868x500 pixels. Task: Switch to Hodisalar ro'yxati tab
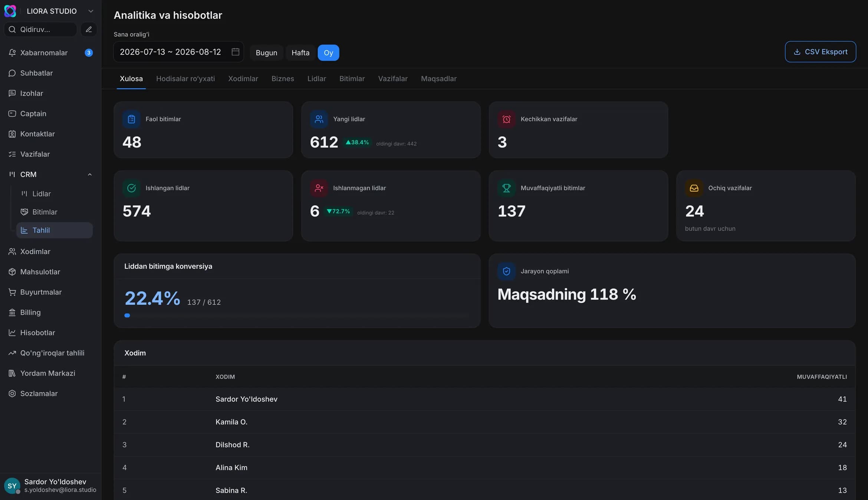coord(185,79)
